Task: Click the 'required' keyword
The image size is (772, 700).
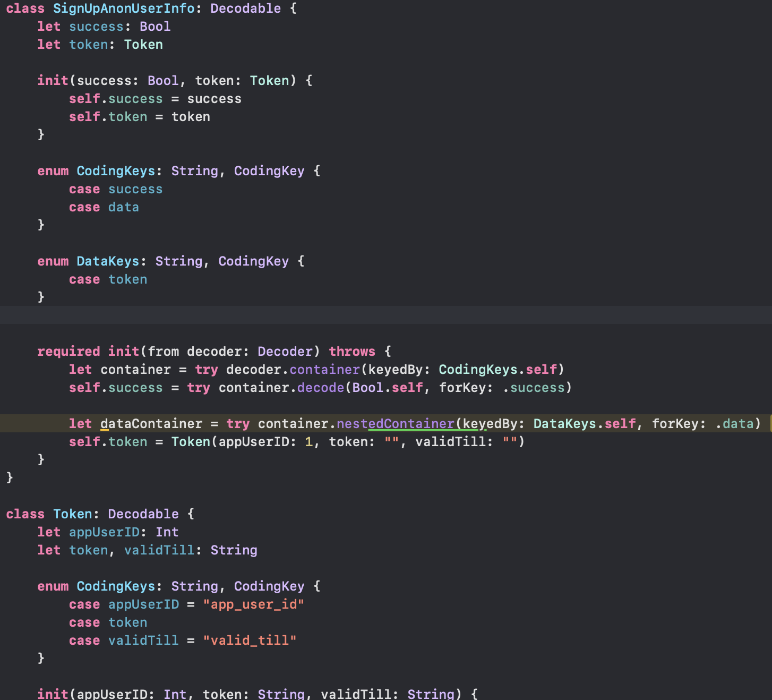Action: click(x=68, y=352)
